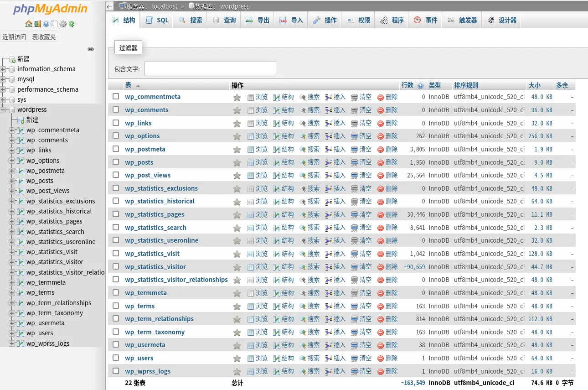Reload navigation panel with green refresh icon

[72, 24]
